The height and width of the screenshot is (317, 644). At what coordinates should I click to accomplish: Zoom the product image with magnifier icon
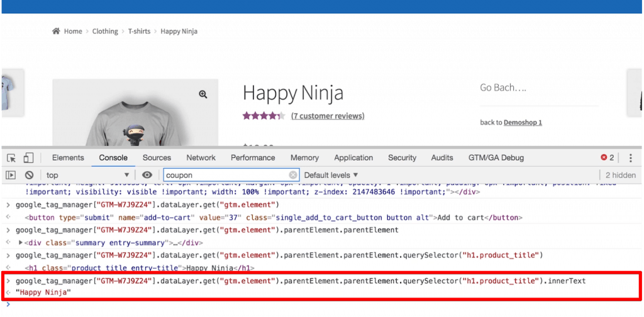[x=203, y=94]
